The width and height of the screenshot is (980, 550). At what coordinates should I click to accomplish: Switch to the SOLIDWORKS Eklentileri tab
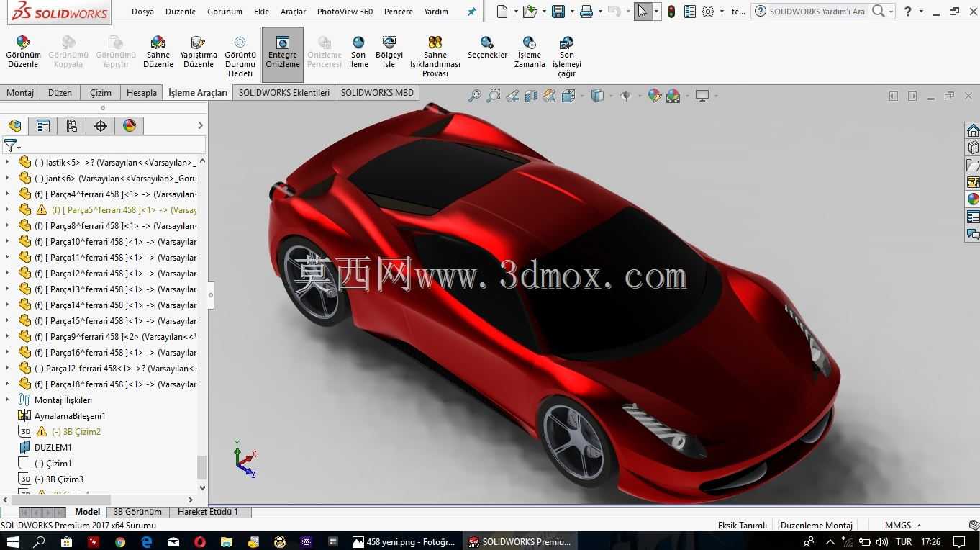coord(284,93)
